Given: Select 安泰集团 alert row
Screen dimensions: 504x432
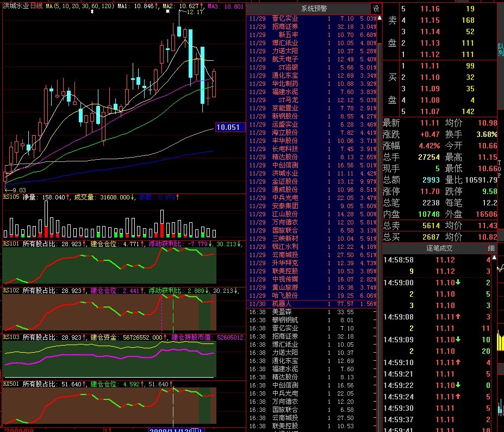Looking at the screenshot, I should (313, 206).
